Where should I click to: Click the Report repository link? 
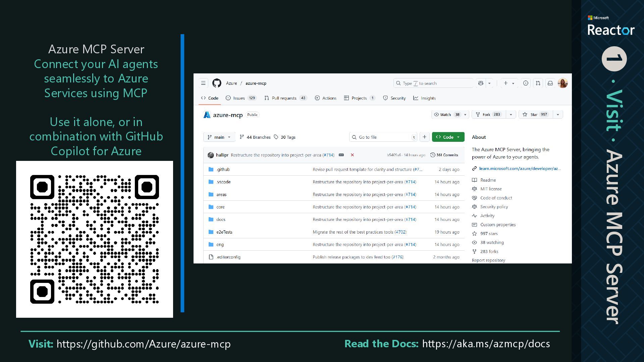click(x=488, y=260)
